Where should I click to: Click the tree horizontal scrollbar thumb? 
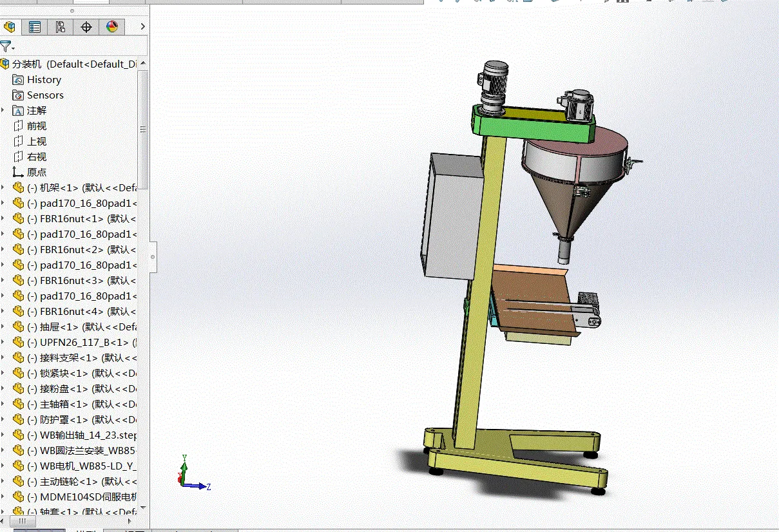click(23, 521)
